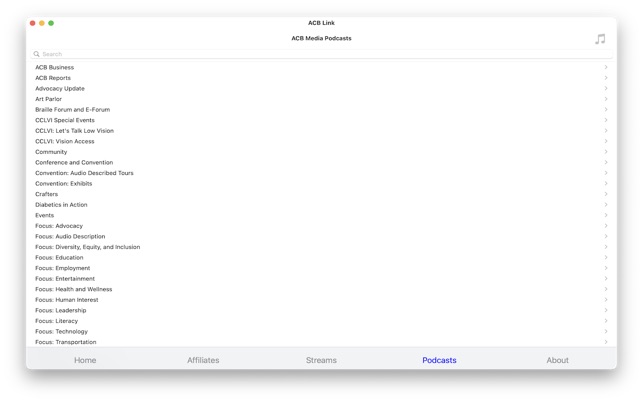Viewport: 643px width, 402px height.
Task: Expand the Crafters row chevron
Action: click(606, 194)
